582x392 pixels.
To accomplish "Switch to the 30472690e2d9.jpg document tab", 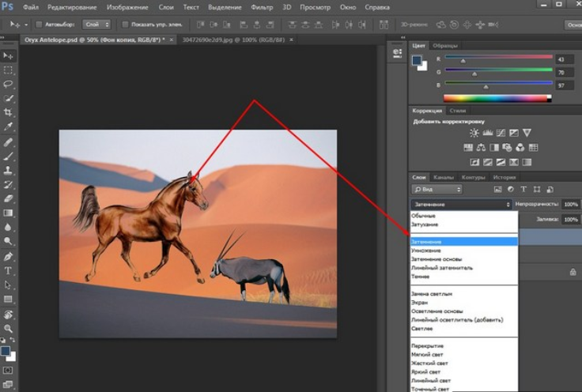I will (x=213, y=38).
